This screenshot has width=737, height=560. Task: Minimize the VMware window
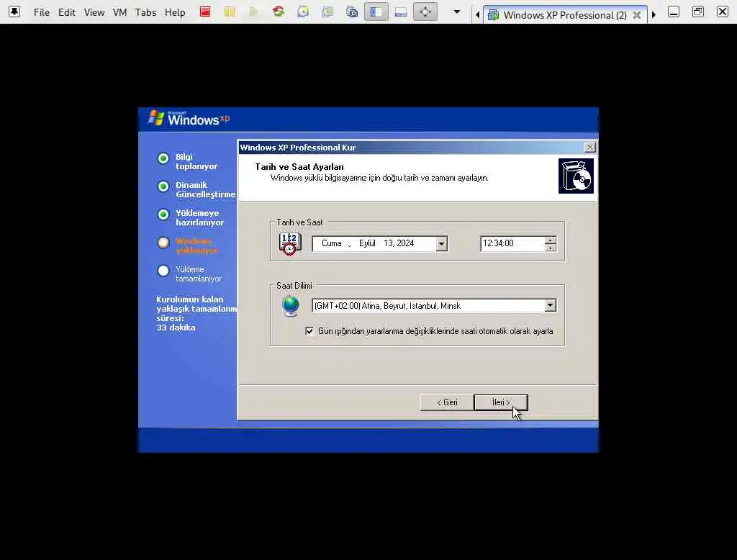[x=674, y=12]
